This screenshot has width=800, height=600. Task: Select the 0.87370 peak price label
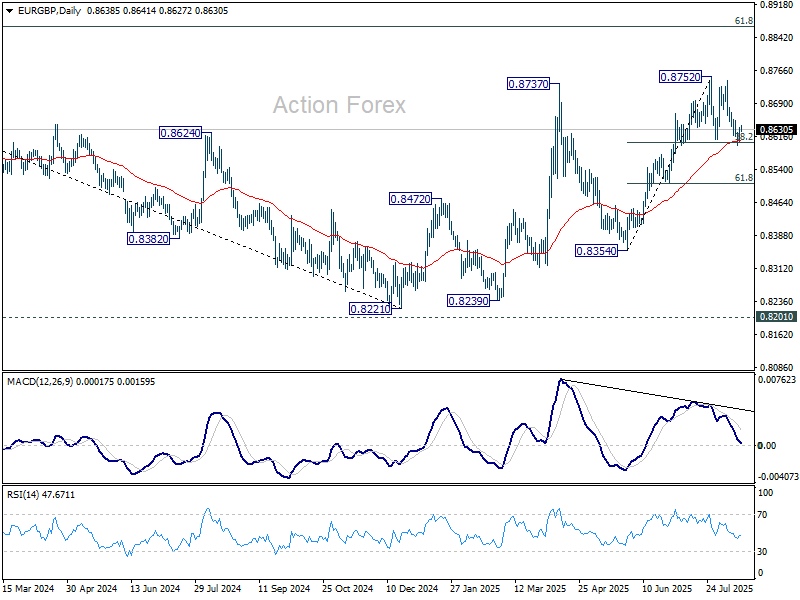click(x=529, y=84)
